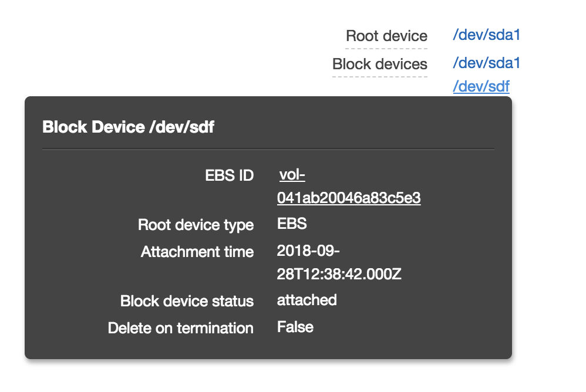Click the Block devices label

click(380, 64)
